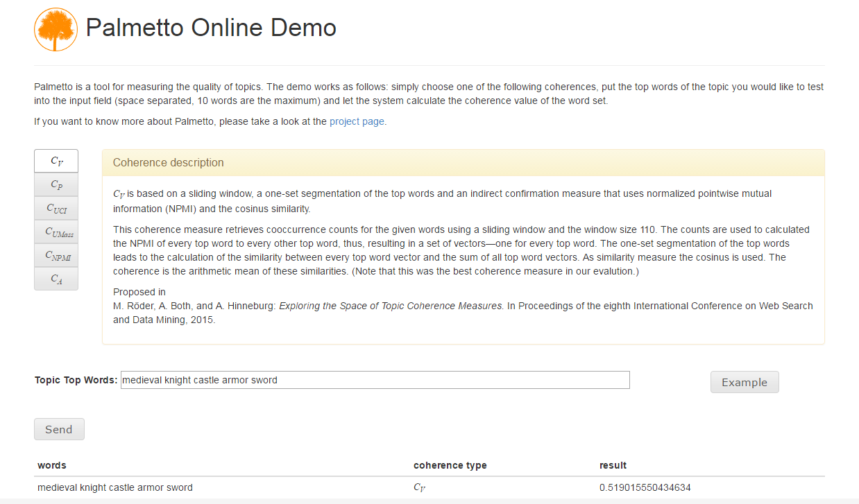Select the C_P coherence tab

56,184
